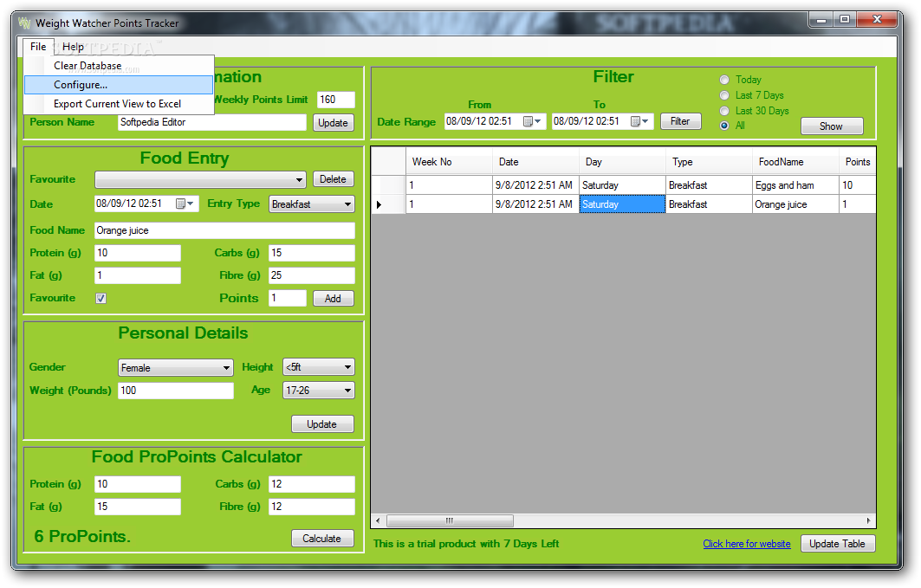Click calculator Protein field

click(x=138, y=484)
